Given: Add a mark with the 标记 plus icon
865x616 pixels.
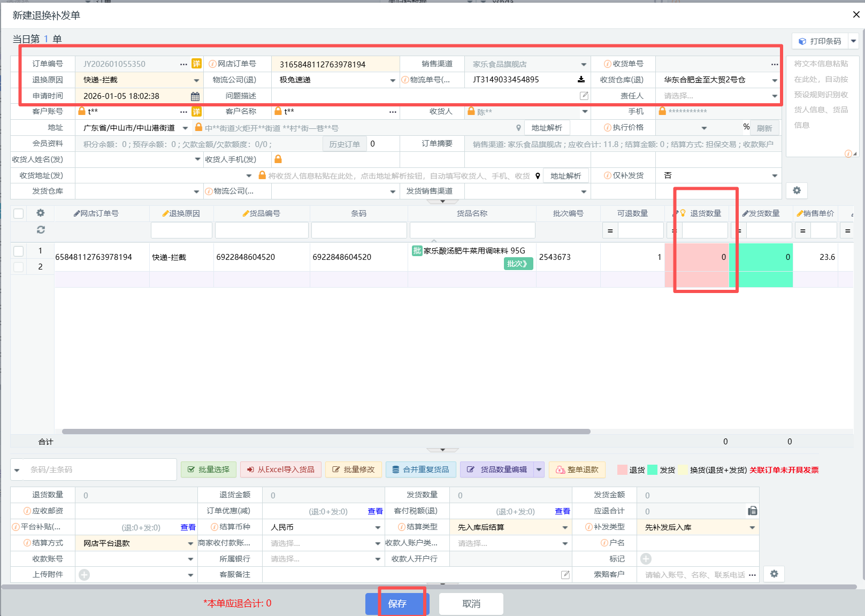Looking at the screenshot, I should tap(646, 559).
